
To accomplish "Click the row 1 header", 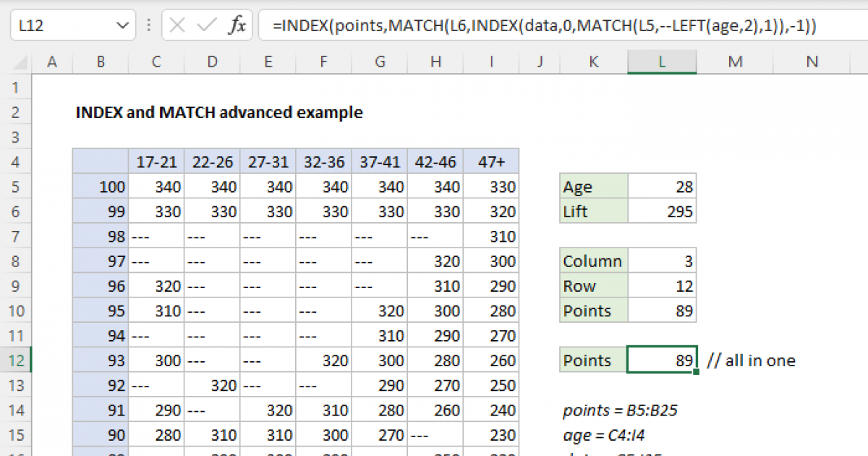I will coord(16,87).
